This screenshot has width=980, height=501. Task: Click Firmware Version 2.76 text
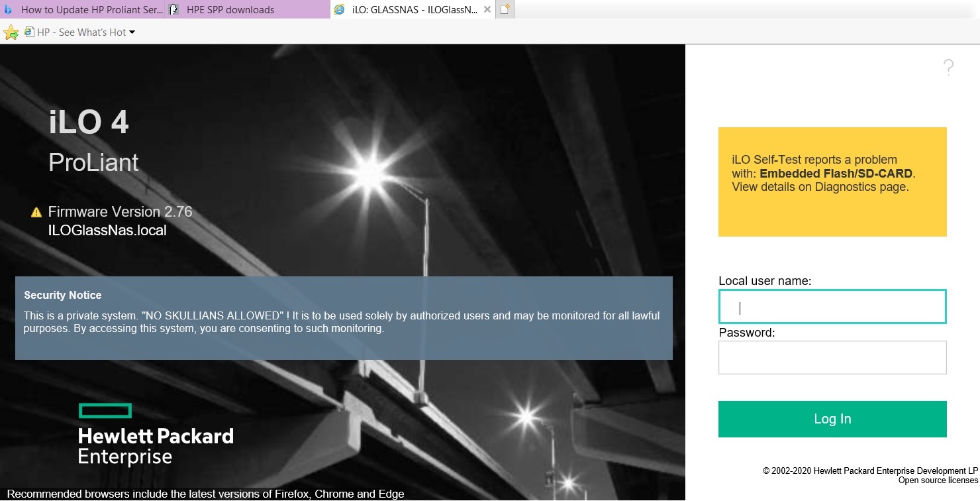tap(120, 212)
